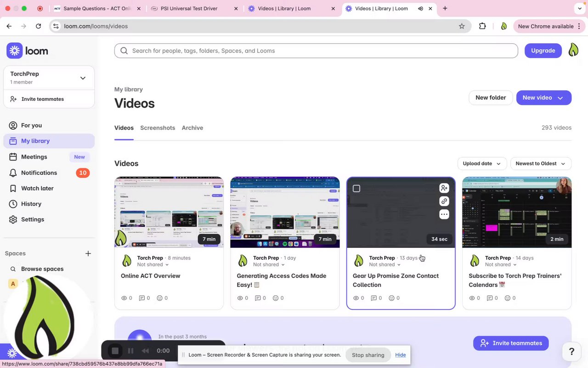Open the Newest to Oldest dropdown
The height and width of the screenshot is (368, 588).
(x=541, y=163)
